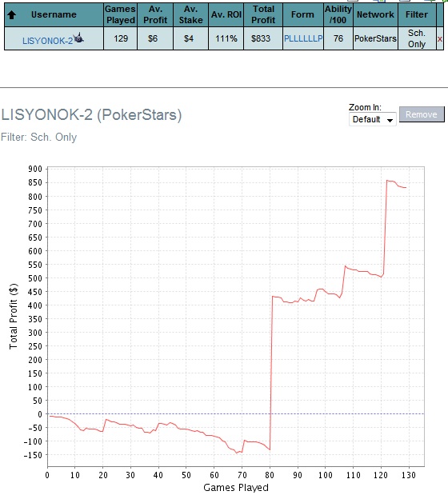Click the Form column header
The height and width of the screenshot is (495, 448).
tap(302, 14)
